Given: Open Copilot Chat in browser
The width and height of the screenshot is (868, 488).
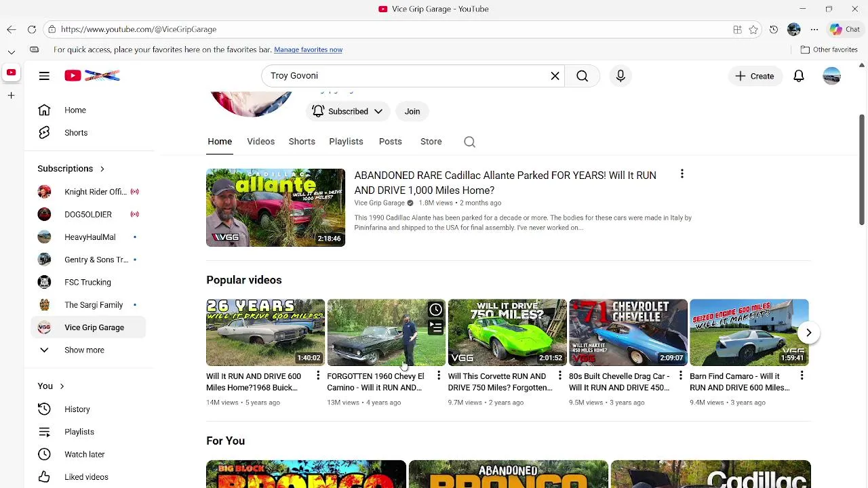Looking at the screenshot, I should pyautogui.click(x=844, y=30).
